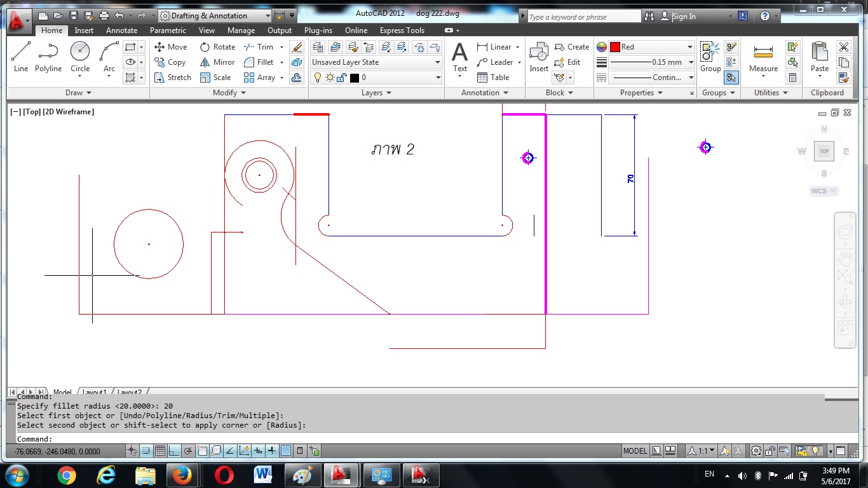Expand the Drafting & Annotation workspace dropdown
868x488 pixels.
pos(266,16)
